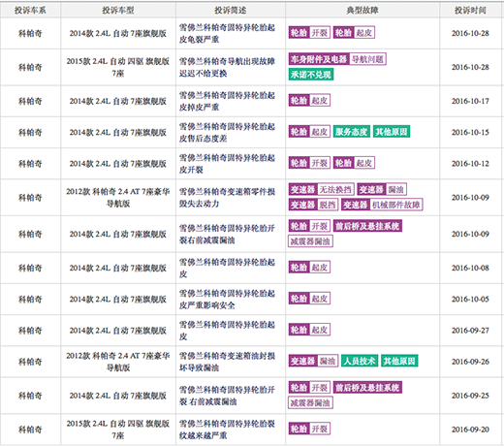This screenshot has height=446, width=504.
Task: Click the date 2016-10-05
Action: [470, 300]
